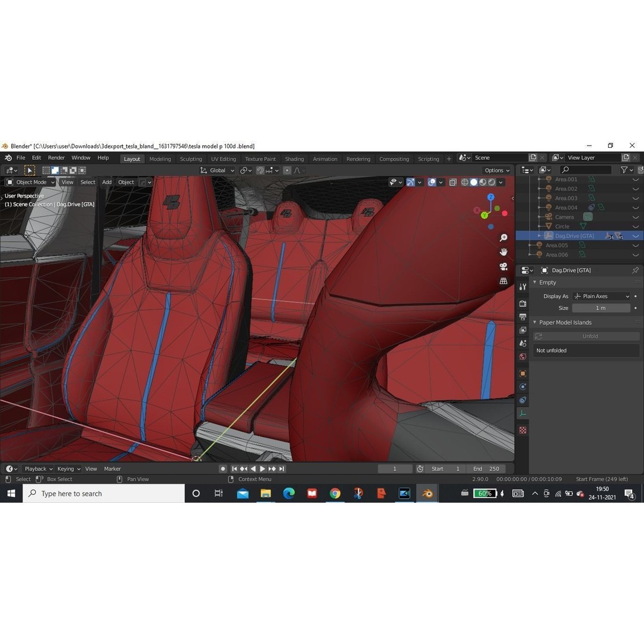Screen dimensions: 644x644
Task: Open Texture Properties checker tab
Action: tap(523, 430)
